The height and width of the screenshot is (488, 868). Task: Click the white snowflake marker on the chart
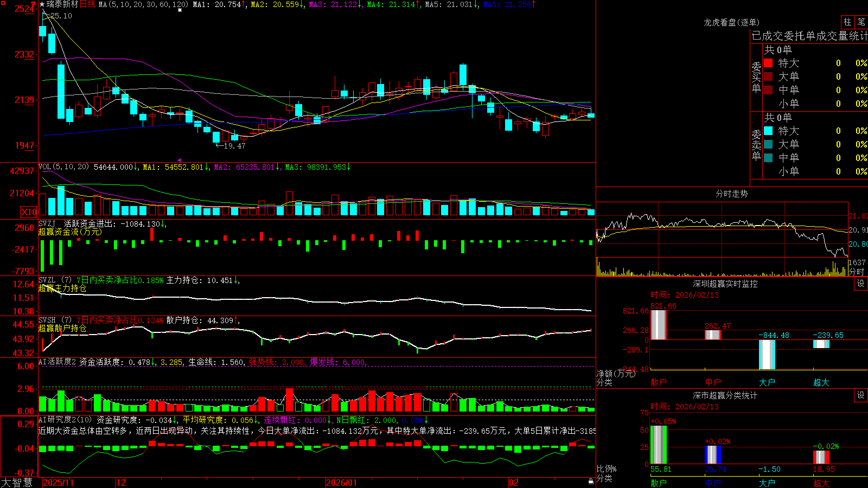(180, 10)
